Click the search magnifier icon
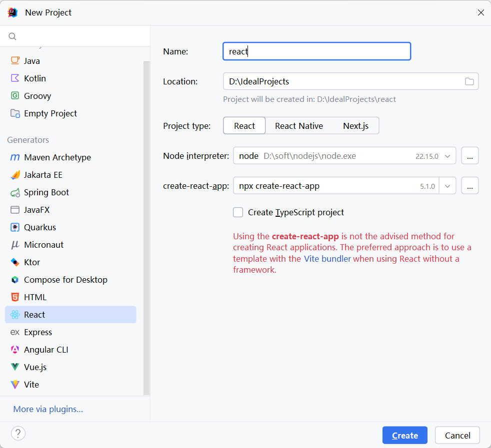Screen dimensions: 491x448 tap(12, 36)
